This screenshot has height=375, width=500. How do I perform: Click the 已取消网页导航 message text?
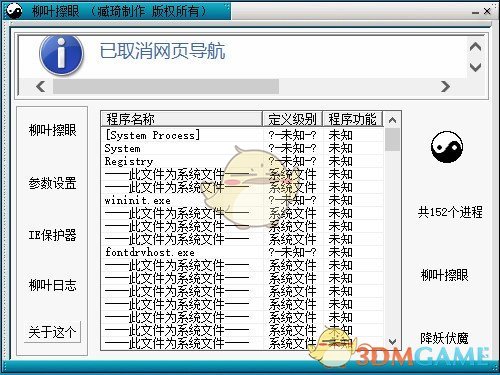(162, 51)
